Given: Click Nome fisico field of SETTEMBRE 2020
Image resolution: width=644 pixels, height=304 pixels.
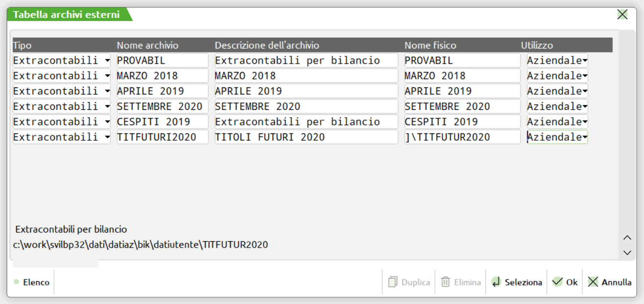Looking at the screenshot, I should 462,107.
